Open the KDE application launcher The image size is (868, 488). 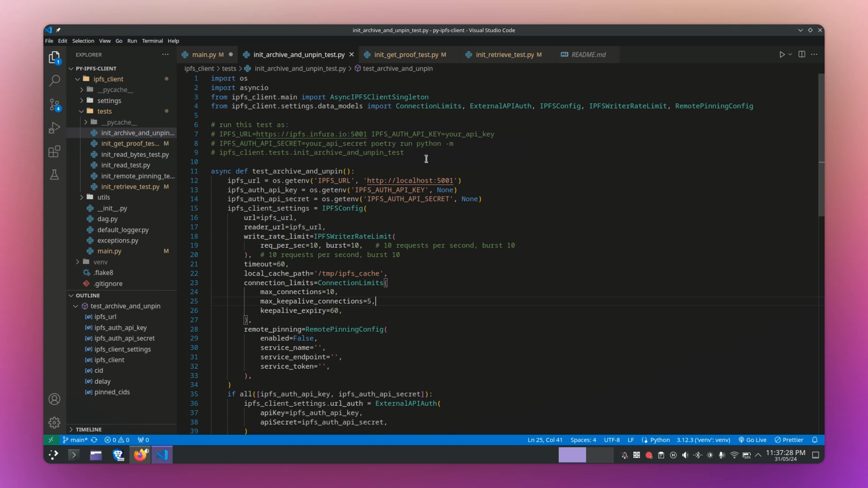click(x=53, y=455)
